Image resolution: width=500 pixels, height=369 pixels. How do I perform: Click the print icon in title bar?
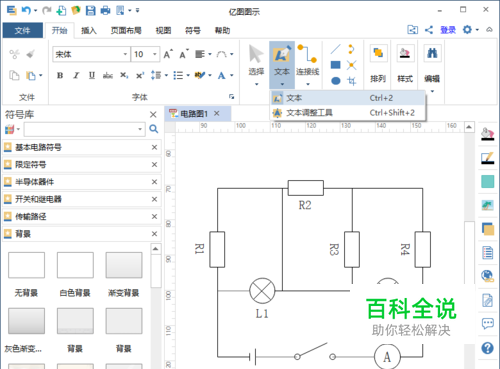[105, 10]
